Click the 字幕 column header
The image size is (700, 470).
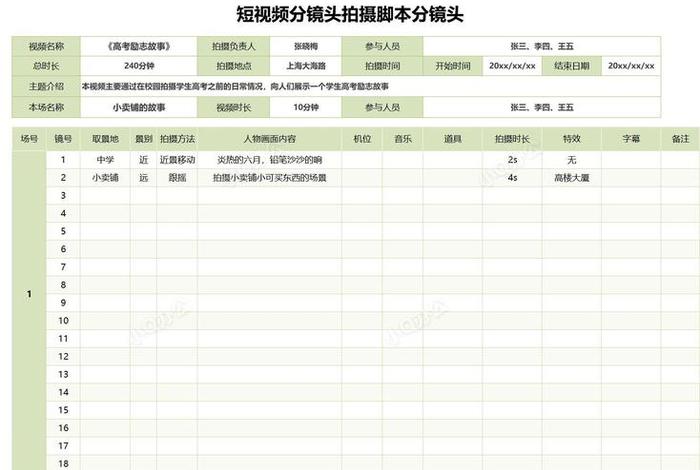[631, 139]
